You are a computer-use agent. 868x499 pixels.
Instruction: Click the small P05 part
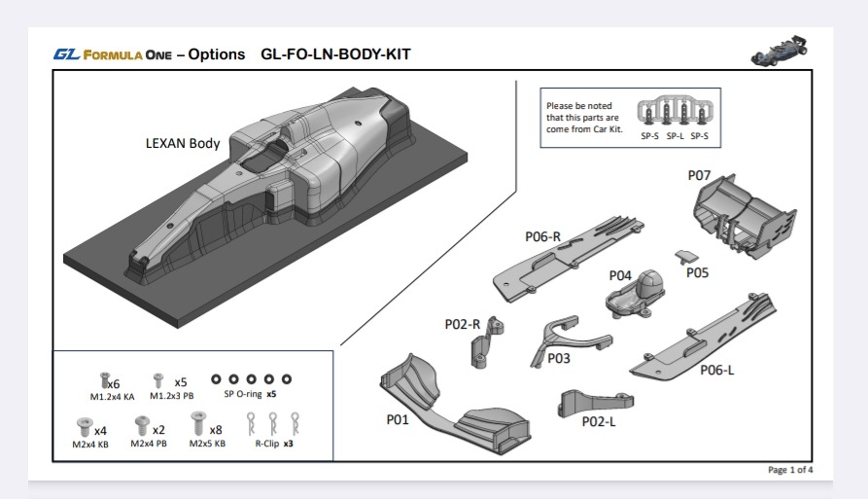coord(687,256)
